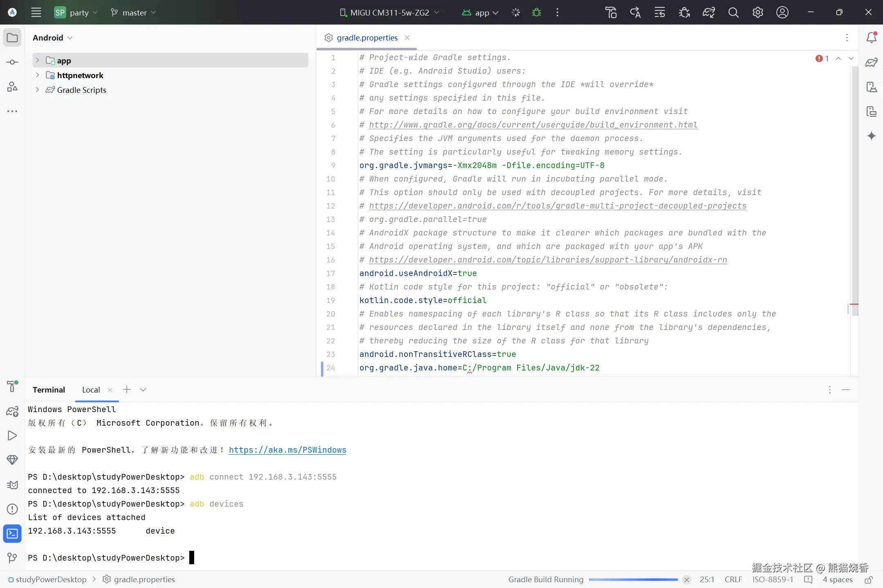Open the aka.ms/PSWindows link
Image resolution: width=883 pixels, height=588 pixels.
point(287,450)
